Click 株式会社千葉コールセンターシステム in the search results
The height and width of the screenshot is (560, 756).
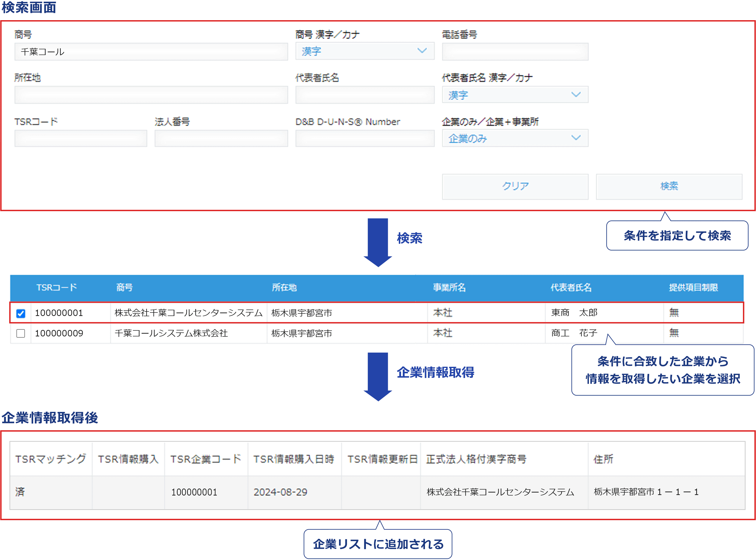click(189, 313)
